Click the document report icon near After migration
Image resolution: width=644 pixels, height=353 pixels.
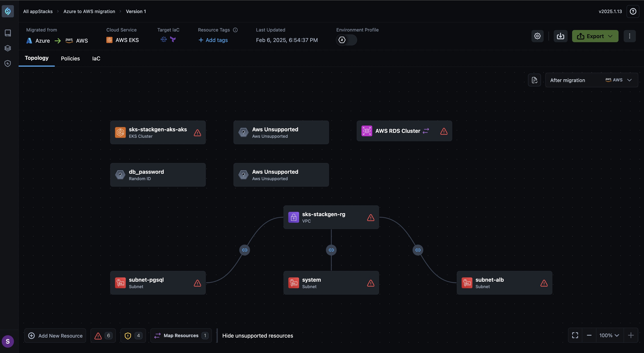tap(534, 80)
